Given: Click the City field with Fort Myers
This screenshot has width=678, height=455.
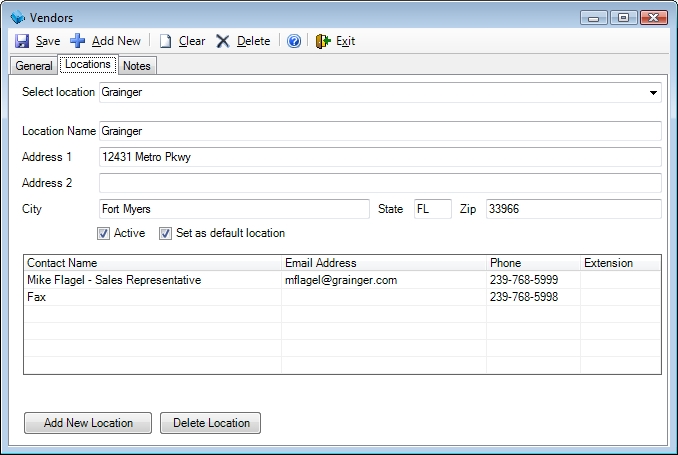Looking at the screenshot, I should [234, 209].
